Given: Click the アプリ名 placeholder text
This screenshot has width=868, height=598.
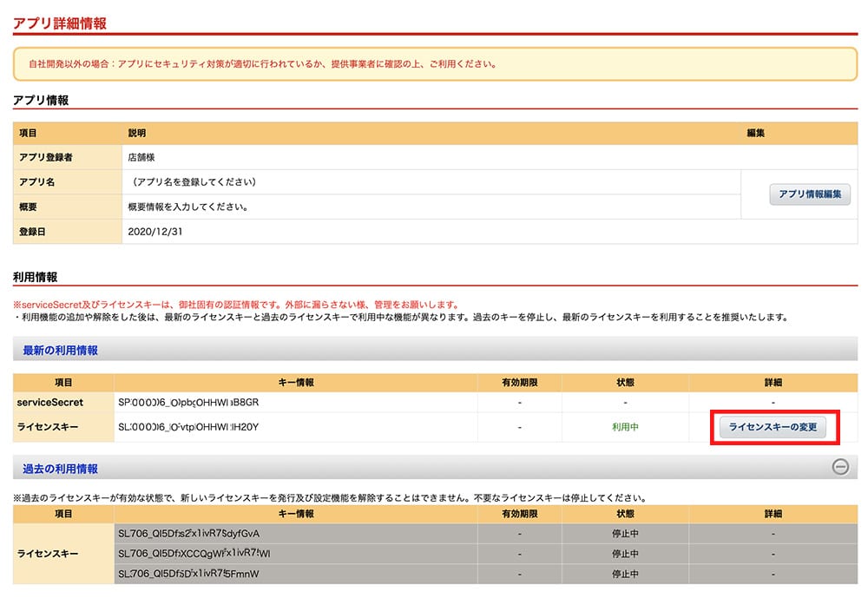Looking at the screenshot, I should 191,182.
